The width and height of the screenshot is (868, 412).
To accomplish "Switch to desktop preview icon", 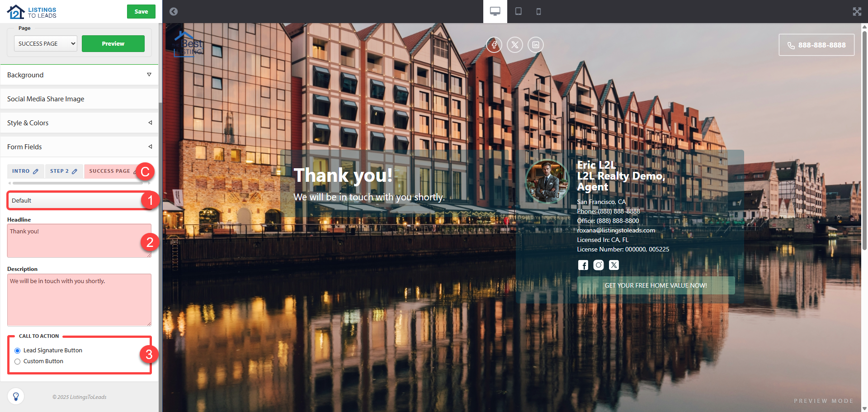I will 495,11.
